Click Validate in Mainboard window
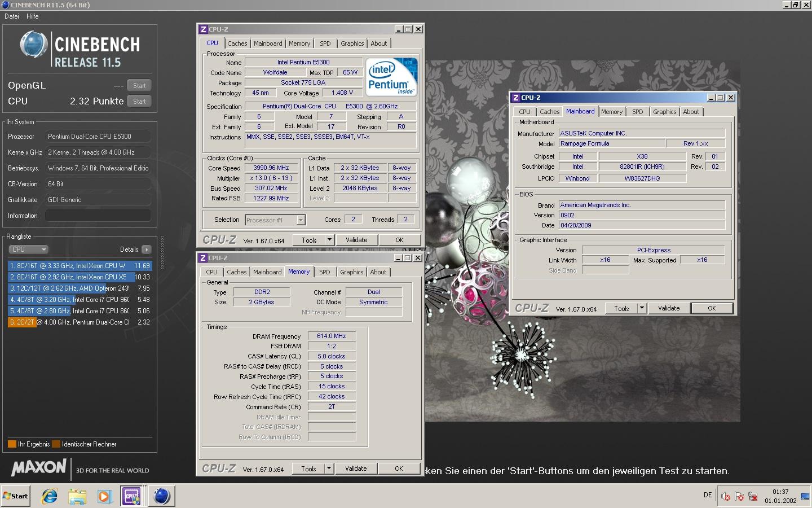 click(669, 309)
